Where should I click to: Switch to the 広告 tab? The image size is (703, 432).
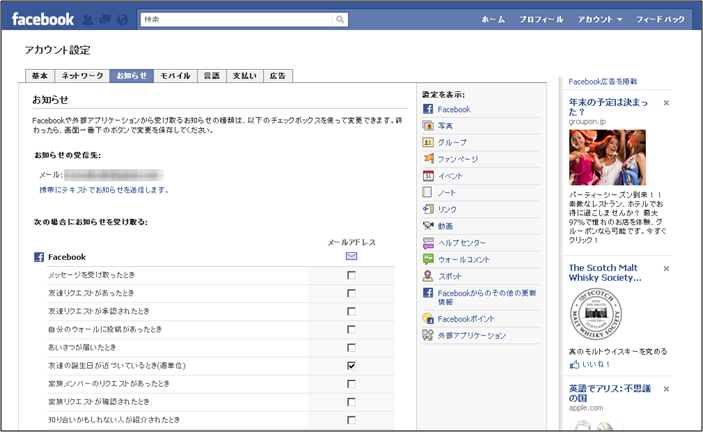(278, 76)
